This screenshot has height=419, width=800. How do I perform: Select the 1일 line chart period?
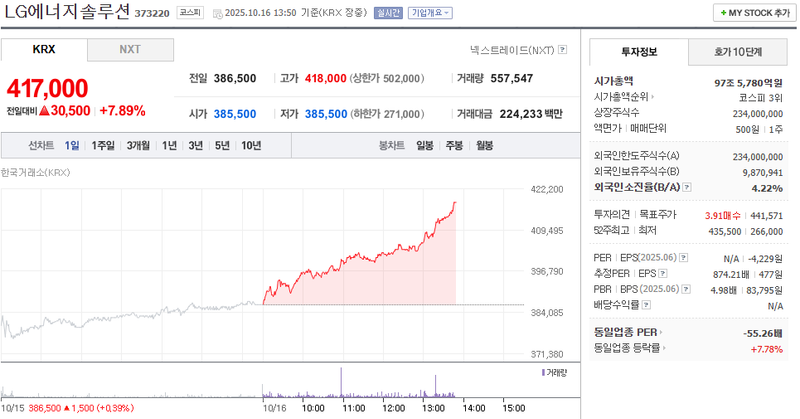(x=72, y=146)
